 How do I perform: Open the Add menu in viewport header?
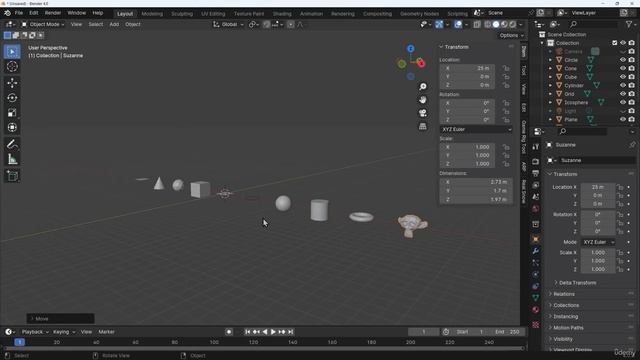[x=114, y=24]
